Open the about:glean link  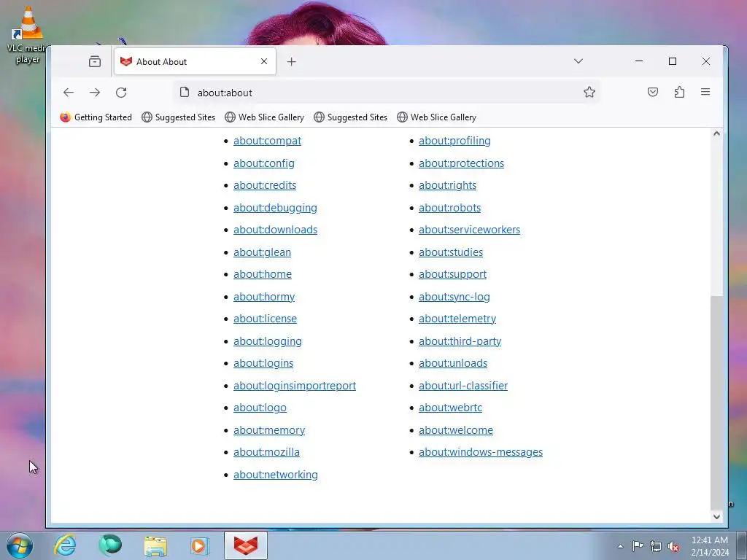pyautogui.click(x=262, y=252)
